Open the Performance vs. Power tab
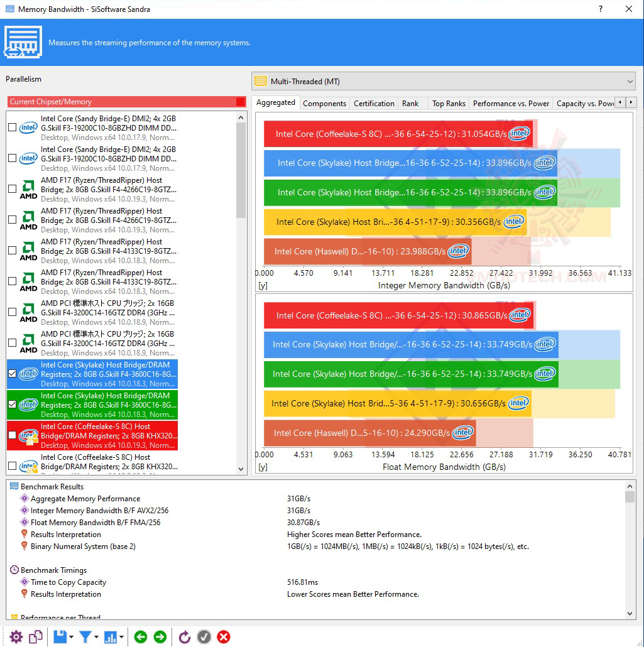 point(511,104)
